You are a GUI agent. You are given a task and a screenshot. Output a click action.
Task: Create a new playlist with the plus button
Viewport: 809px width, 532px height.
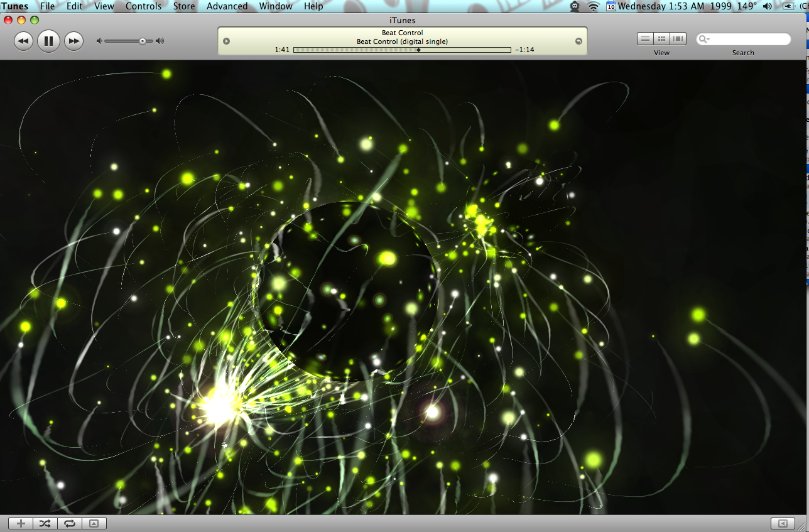[x=21, y=523]
